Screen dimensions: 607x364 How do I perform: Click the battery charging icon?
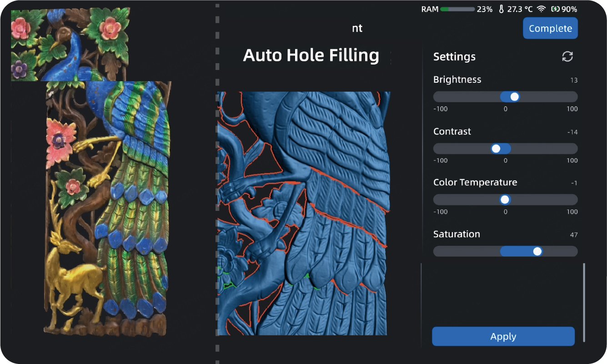[x=555, y=9]
